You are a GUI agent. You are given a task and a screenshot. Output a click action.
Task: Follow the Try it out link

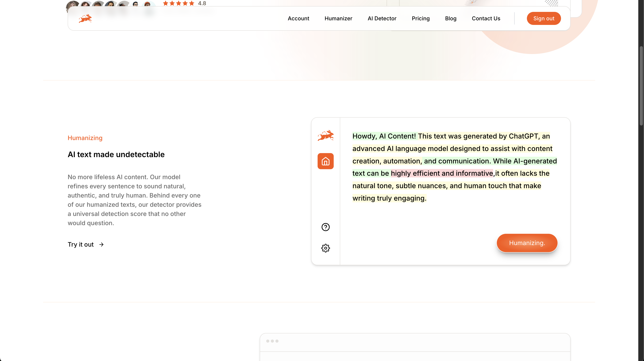click(x=81, y=244)
